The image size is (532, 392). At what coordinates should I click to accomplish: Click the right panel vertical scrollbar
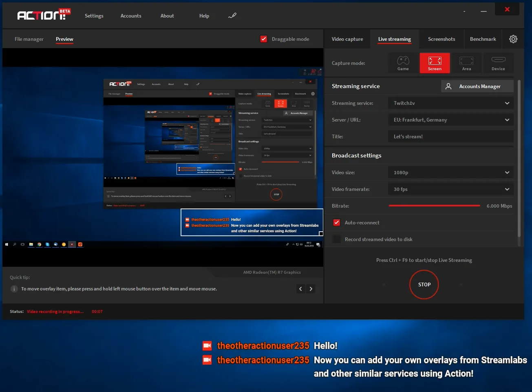click(x=519, y=158)
